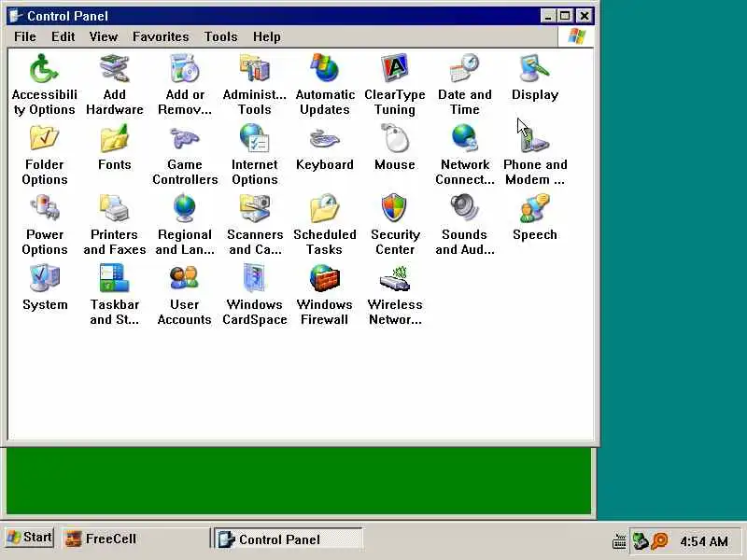Open Network Connections icon

pos(464,138)
